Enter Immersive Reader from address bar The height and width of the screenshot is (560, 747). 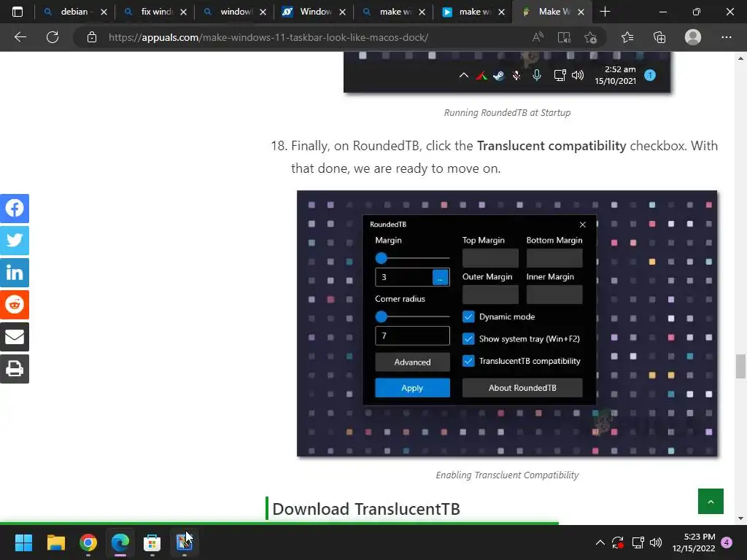[x=564, y=37]
